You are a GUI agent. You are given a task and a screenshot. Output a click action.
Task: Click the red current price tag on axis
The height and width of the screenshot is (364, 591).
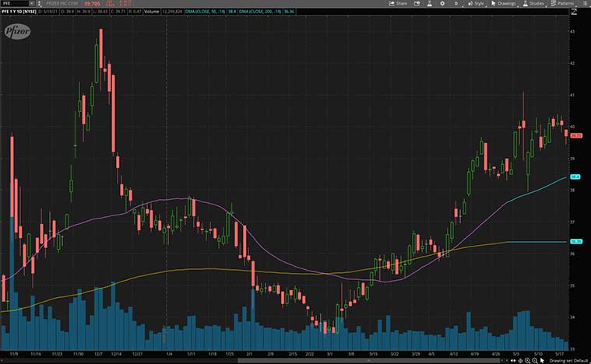(x=577, y=135)
